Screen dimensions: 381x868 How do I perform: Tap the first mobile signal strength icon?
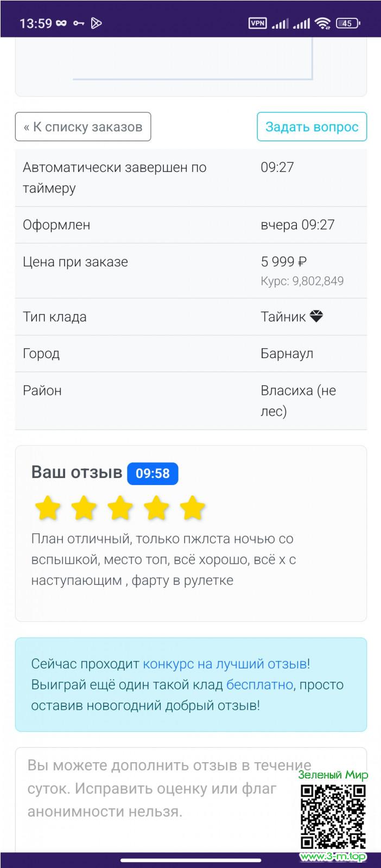(x=280, y=23)
